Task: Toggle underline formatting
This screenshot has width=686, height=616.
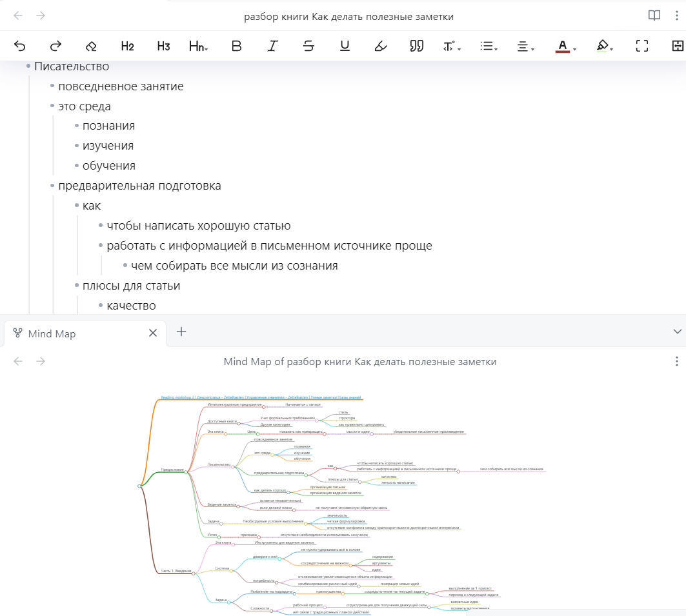Action: point(345,46)
